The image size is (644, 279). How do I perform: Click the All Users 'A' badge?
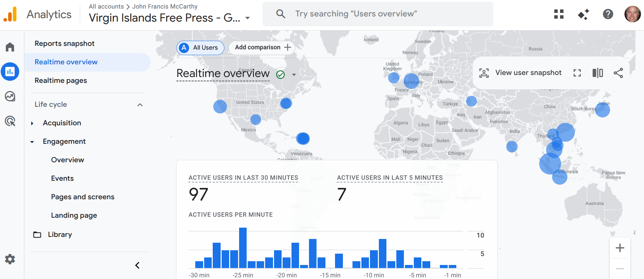[x=184, y=48]
